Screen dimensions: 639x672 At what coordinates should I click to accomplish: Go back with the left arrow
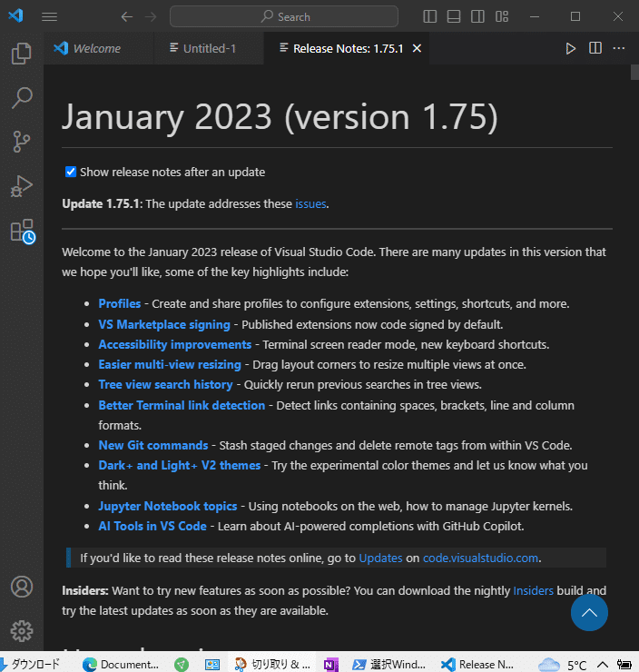click(126, 16)
